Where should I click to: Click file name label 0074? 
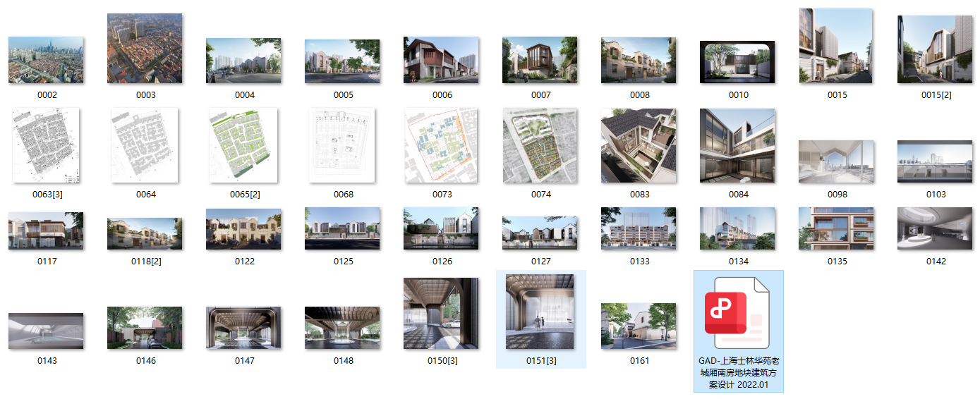541,195
